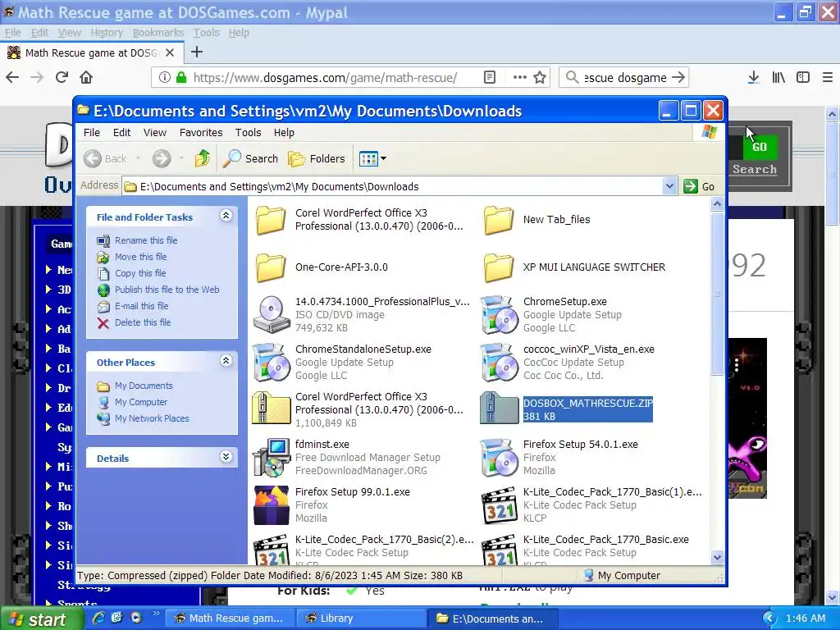Select the K-Lite_Codec_Pack_1770_Basic.exe icon

(x=500, y=550)
